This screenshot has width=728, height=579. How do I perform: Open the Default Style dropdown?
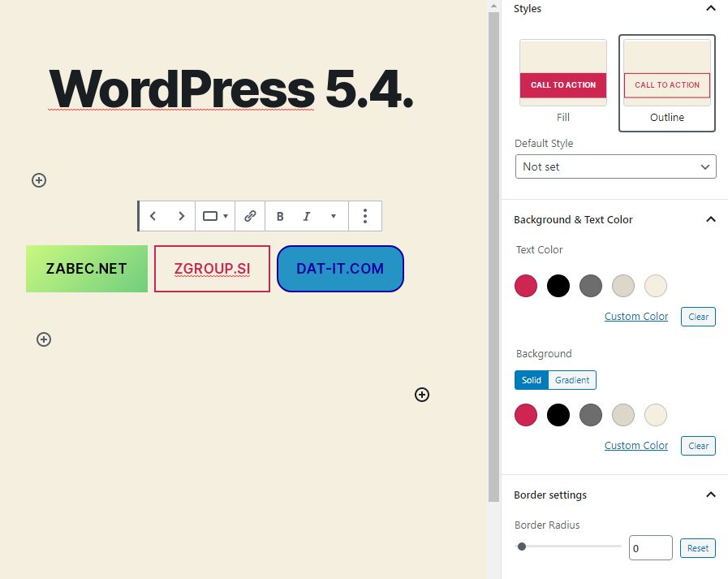615,166
